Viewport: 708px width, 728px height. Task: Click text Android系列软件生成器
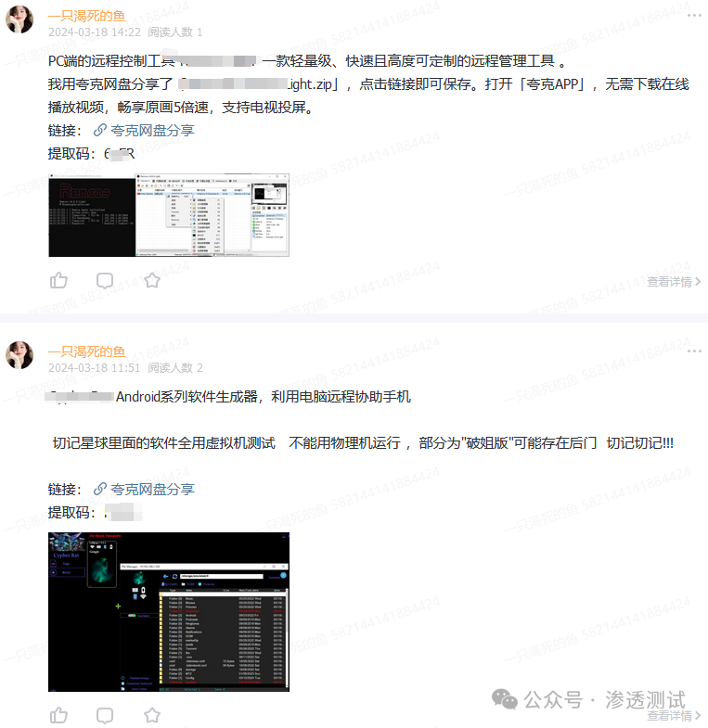pyautogui.click(x=187, y=397)
